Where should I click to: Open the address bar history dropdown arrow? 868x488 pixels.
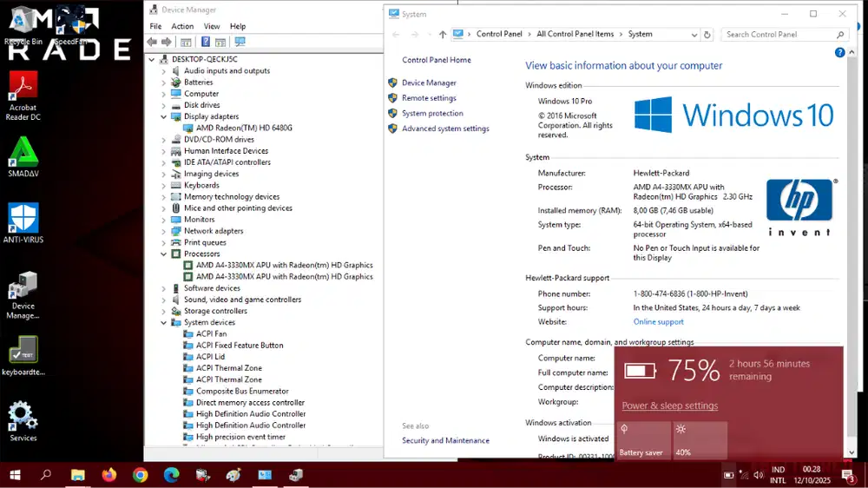click(x=694, y=35)
